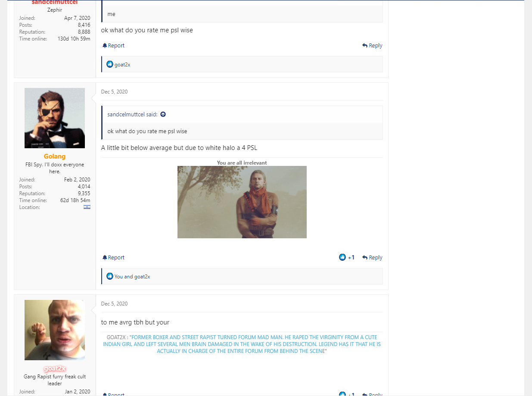Viewport: 532px width, 396px height.
Task: Open goat2x's profile from the likes bar
Action: tap(122, 65)
